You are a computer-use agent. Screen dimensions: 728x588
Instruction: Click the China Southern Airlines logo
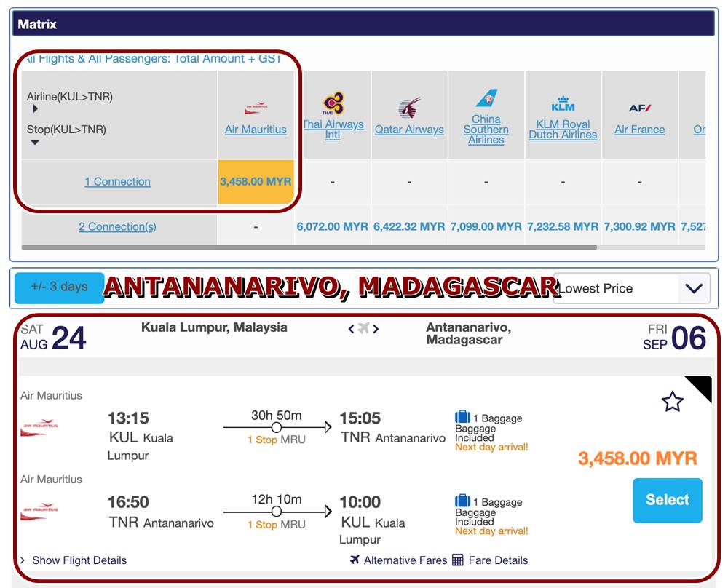pyautogui.click(x=486, y=98)
